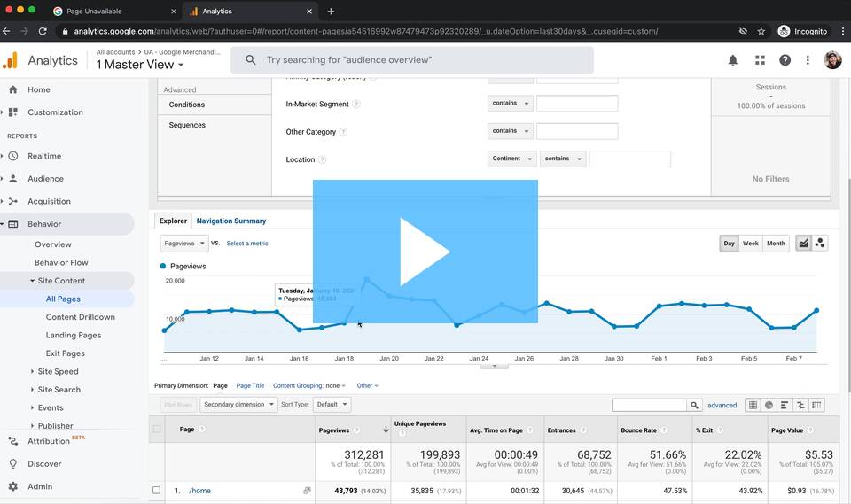This screenshot has height=504, width=851.
Task: Open the Other dimension dropdown
Action: coord(367,385)
